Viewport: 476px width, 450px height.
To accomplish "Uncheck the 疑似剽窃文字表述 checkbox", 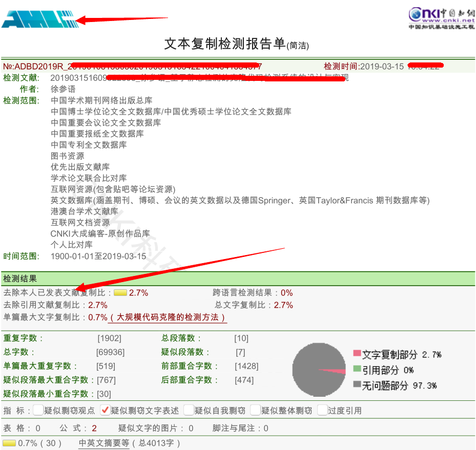I will click(x=105, y=410).
